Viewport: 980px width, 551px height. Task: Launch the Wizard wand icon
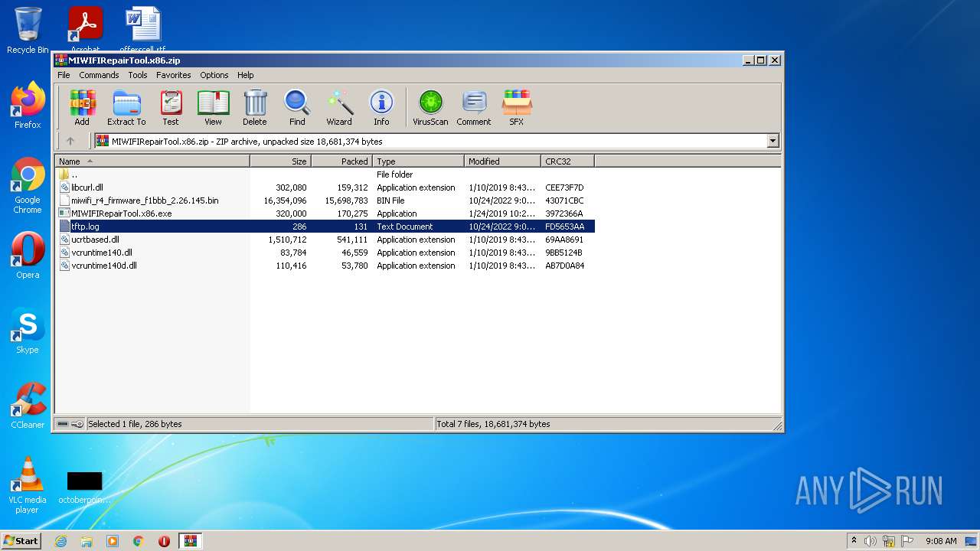339,107
